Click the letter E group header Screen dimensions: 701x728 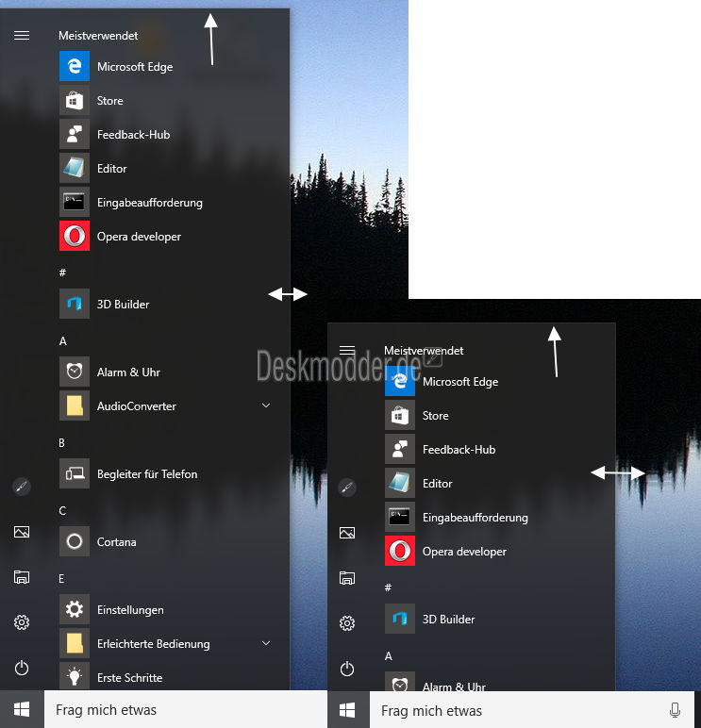click(x=62, y=578)
